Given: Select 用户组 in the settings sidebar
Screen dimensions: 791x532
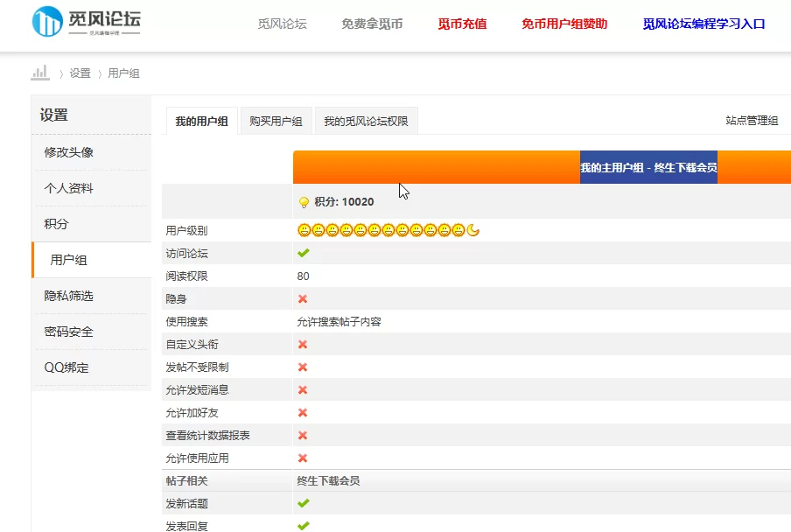Looking at the screenshot, I should pyautogui.click(x=91, y=260).
